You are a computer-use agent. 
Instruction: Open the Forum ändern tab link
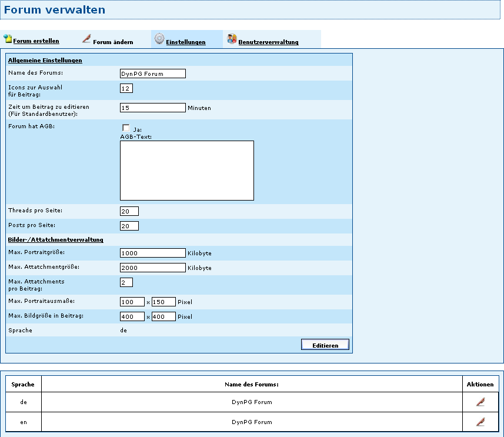pyautogui.click(x=113, y=42)
